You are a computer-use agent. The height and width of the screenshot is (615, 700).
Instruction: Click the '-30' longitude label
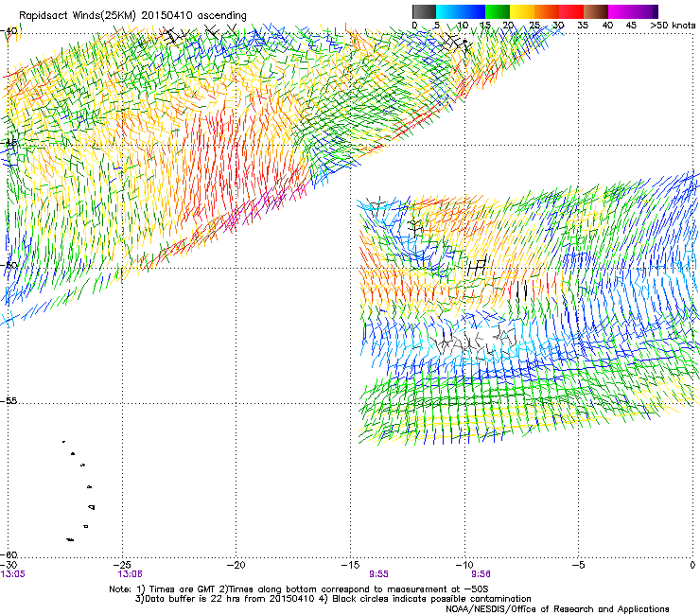tap(9, 566)
